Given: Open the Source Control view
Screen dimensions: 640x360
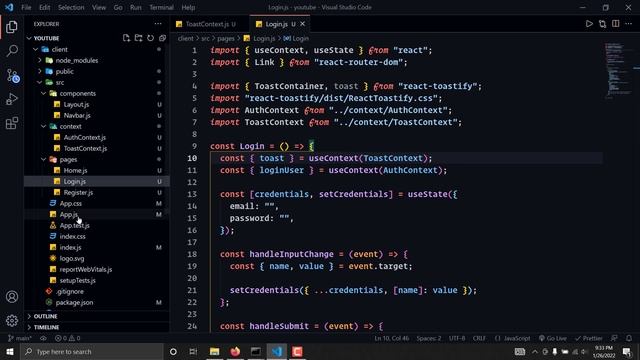Looking at the screenshot, I should [12, 76].
